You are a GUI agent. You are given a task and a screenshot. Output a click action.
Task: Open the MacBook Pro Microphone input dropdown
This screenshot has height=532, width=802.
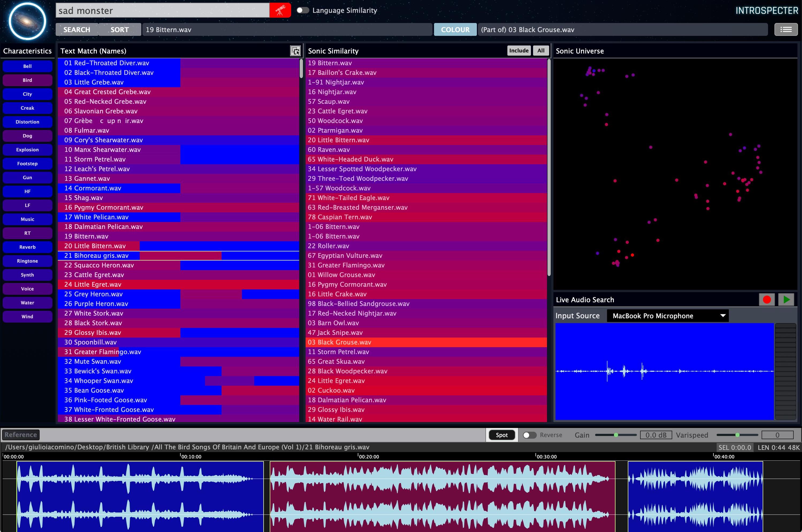click(668, 316)
